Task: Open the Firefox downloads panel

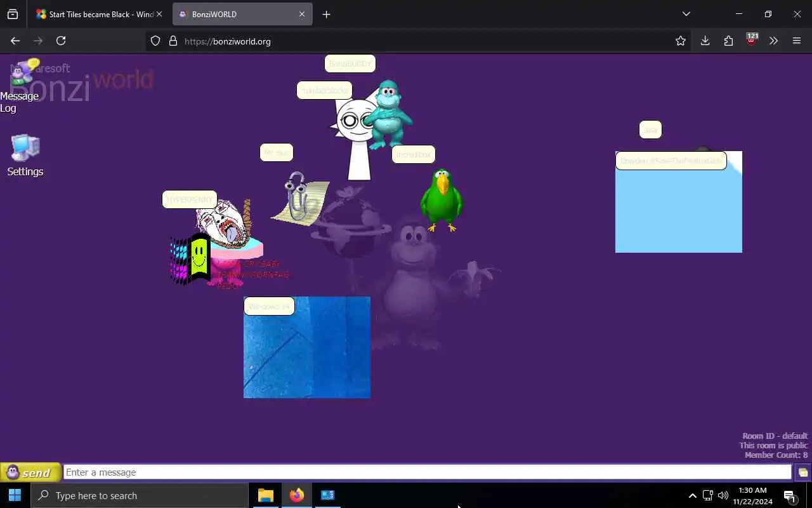Action: point(705,41)
